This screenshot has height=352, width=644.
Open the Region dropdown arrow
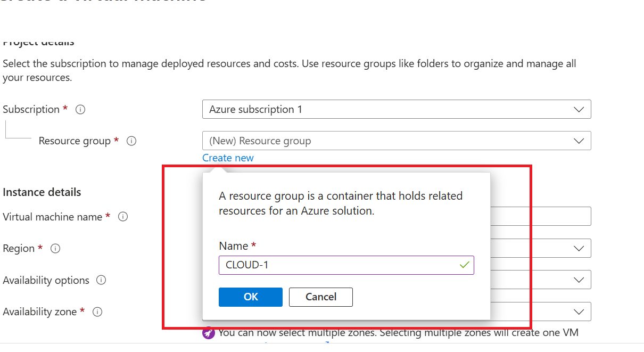579,249
